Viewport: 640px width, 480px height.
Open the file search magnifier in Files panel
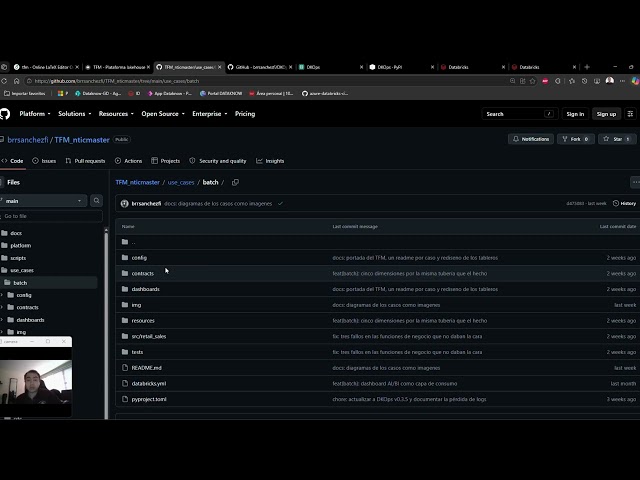(96, 200)
